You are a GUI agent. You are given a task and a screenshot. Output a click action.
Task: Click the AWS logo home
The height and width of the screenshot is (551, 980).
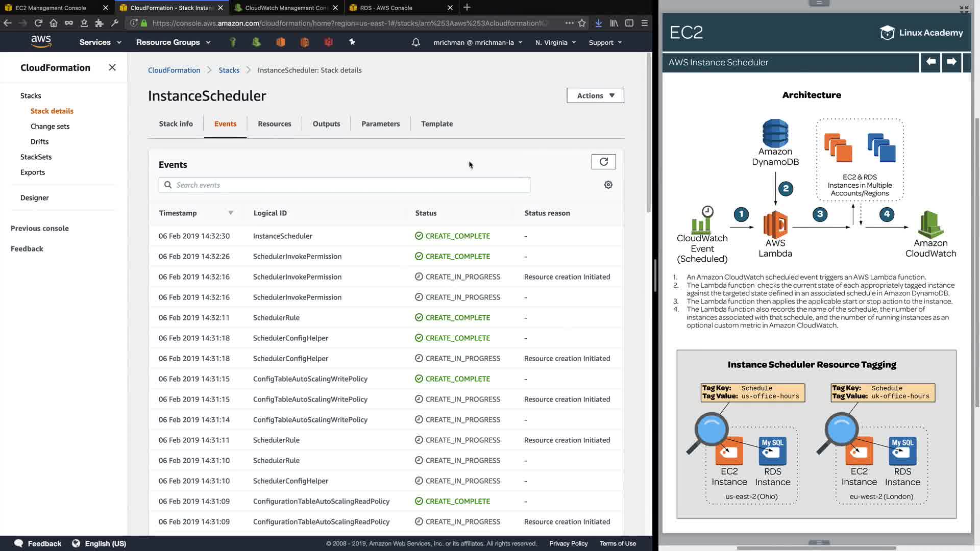click(41, 41)
